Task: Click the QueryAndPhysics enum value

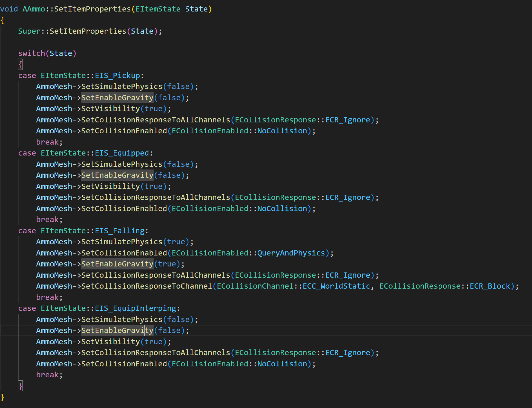Action: tap(291, 253)
